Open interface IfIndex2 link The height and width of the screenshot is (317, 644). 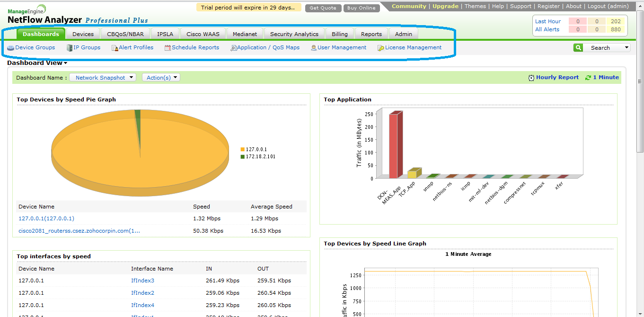pos(142,293)
